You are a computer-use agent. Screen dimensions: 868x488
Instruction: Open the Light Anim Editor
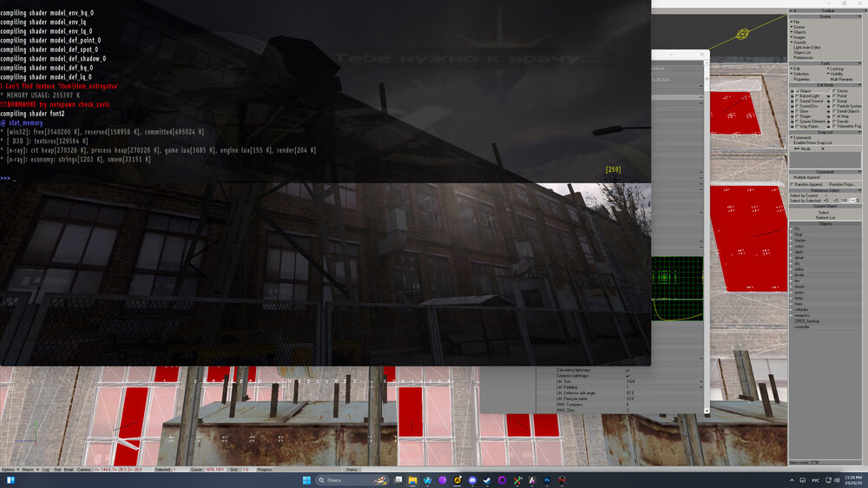pyautogui.click(x=807, y=48)
